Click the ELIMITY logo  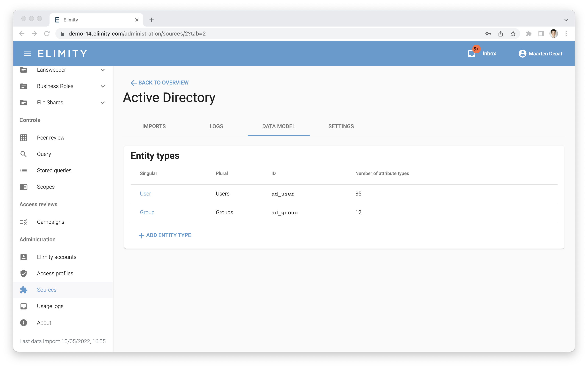pos(63,53)
